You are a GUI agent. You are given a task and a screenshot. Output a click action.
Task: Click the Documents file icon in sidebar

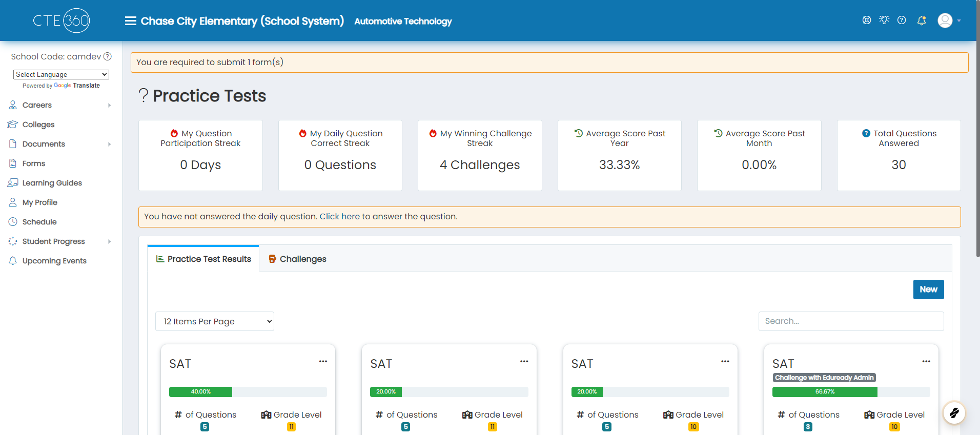coord(13,144)
